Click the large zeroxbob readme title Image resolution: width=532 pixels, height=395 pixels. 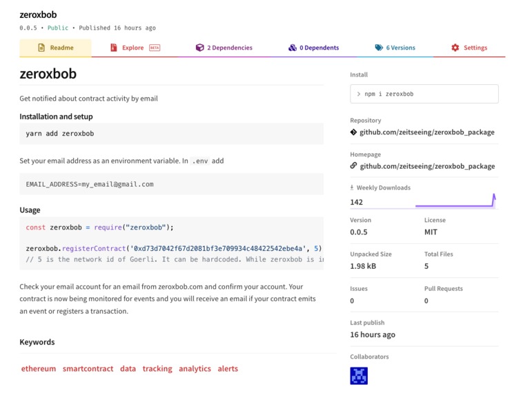tap(48, 74)
